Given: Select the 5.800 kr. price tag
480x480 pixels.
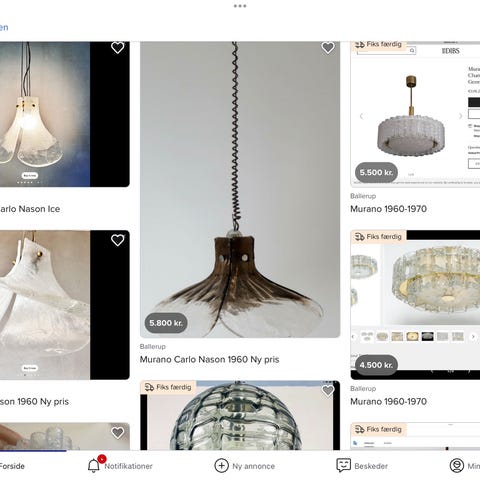Looking at the screenshot, I should click(x=166, y=323).
